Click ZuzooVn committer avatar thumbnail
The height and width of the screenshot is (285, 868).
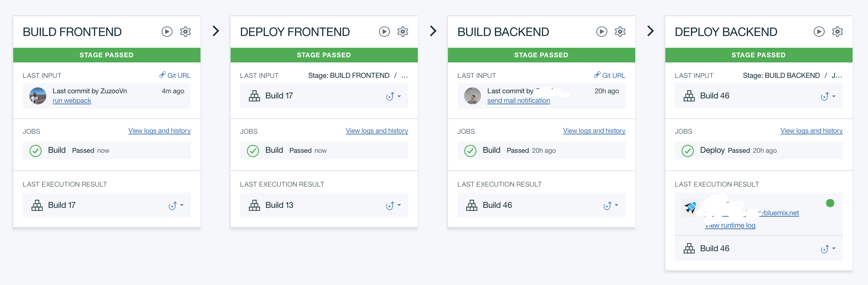(38, 96)
